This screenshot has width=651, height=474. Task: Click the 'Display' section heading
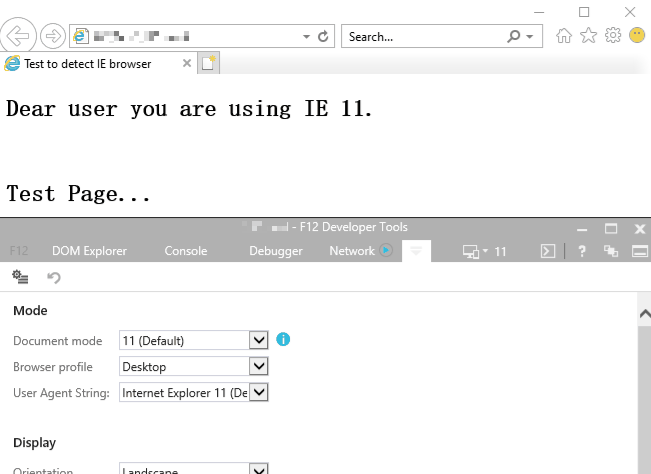pos(34,443)
